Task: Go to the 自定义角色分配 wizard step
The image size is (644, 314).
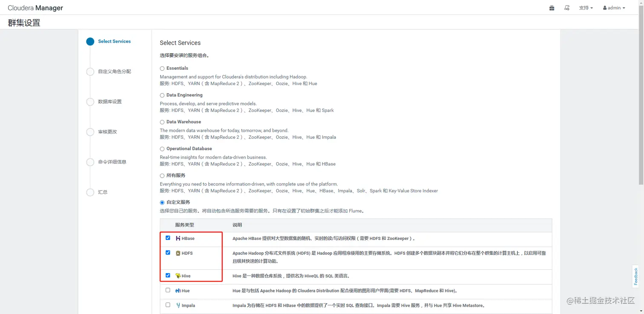Action: click(115, 71)
